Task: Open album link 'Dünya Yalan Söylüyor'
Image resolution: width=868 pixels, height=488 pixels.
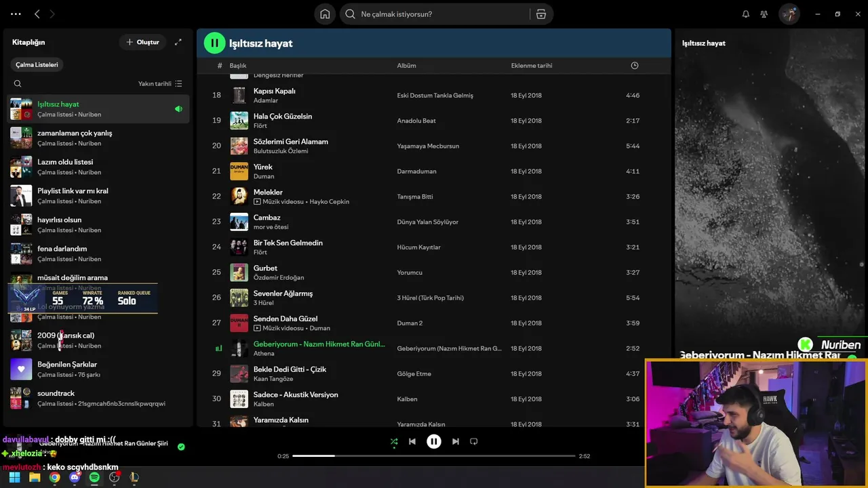Action: click(x=428, y=222)
